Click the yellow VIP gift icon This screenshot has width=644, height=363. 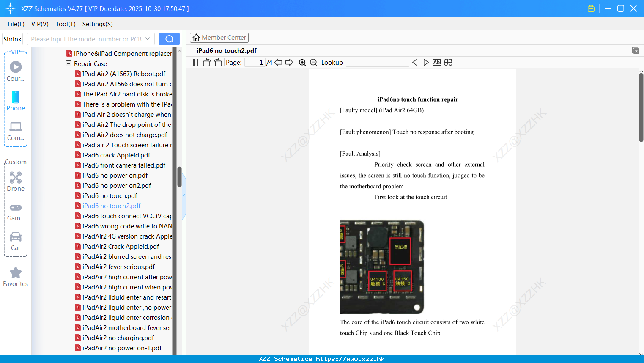[591, 8]
